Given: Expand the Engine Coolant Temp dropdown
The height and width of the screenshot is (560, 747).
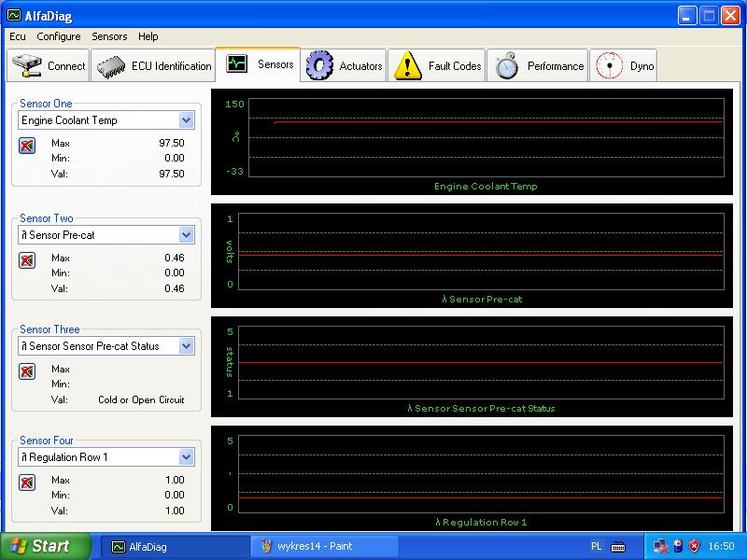Looking at the screenshot, I should pyautogui.click(x=186, y=120).
